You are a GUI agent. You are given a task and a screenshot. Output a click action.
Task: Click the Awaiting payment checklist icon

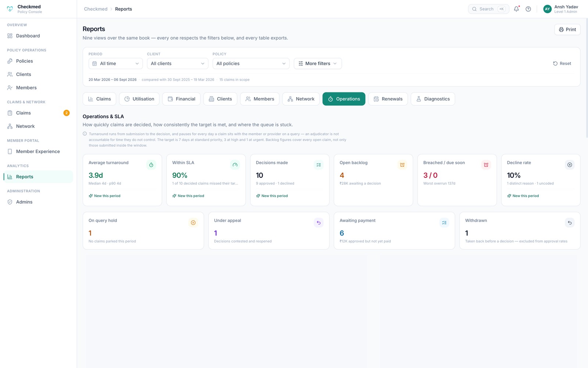(x=444, y=223)
